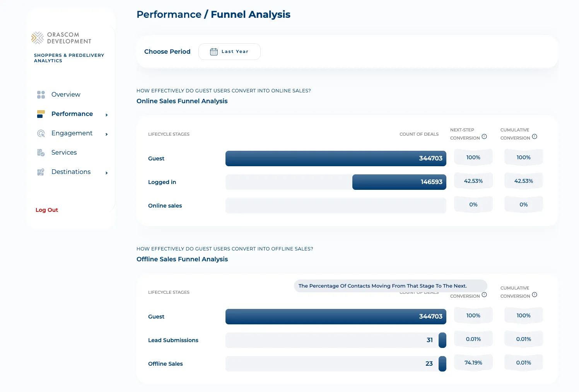579x392 pixels.
Task: Click the Online sales stage label
Action: pyautogui.click(x=165, y=206)
